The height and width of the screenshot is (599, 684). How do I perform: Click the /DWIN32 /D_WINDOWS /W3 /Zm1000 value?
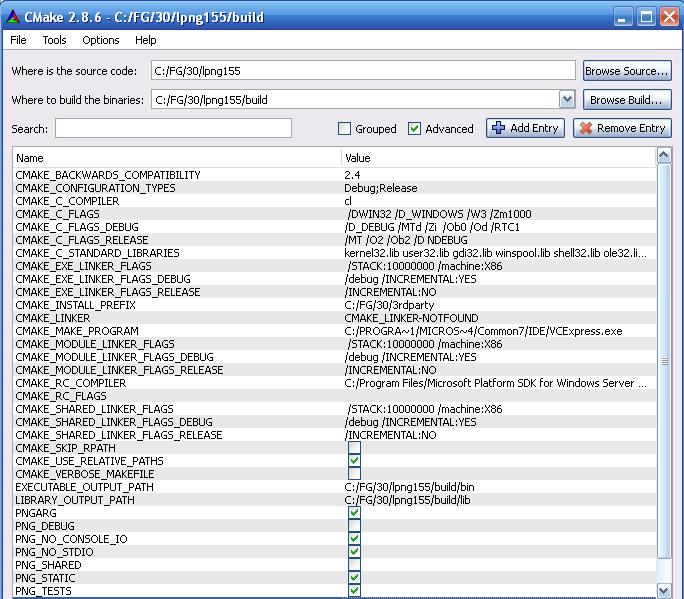439,214
